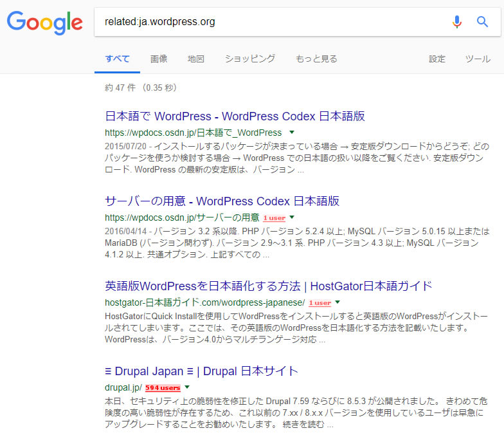Image resolution: width=504 pixels, height=435 pixels.
Task: Click the Google logo
Action: [44, 23]
